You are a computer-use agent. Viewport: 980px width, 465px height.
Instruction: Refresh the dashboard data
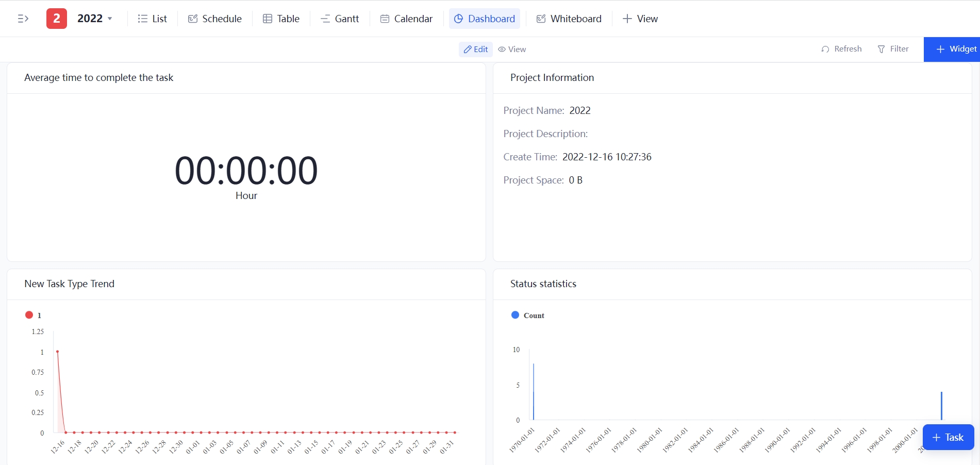point(841,49)
